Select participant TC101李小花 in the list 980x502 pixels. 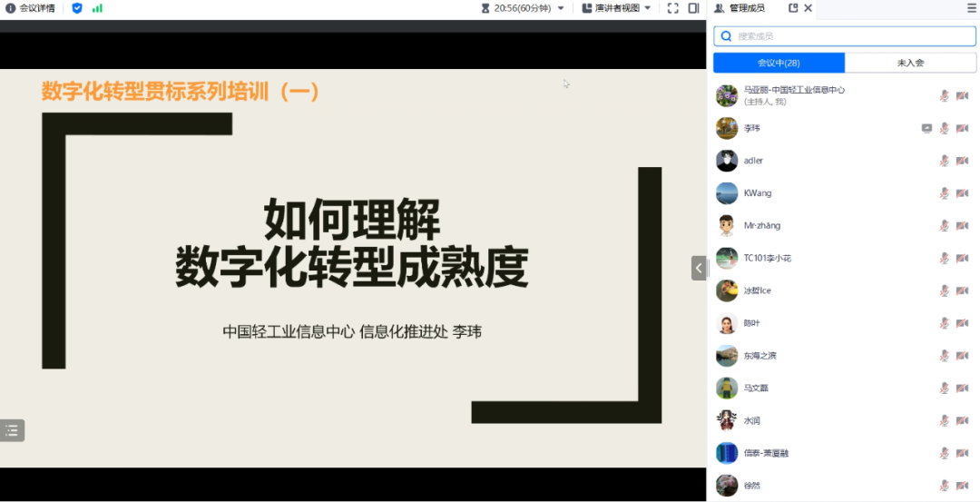(x=767, y=259)
